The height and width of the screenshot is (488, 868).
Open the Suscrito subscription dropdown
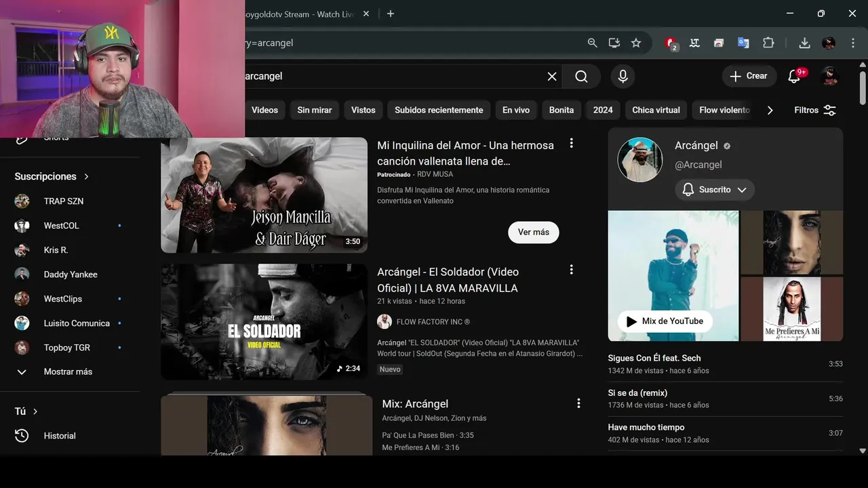pyautogui.click(x=715, y=190)
